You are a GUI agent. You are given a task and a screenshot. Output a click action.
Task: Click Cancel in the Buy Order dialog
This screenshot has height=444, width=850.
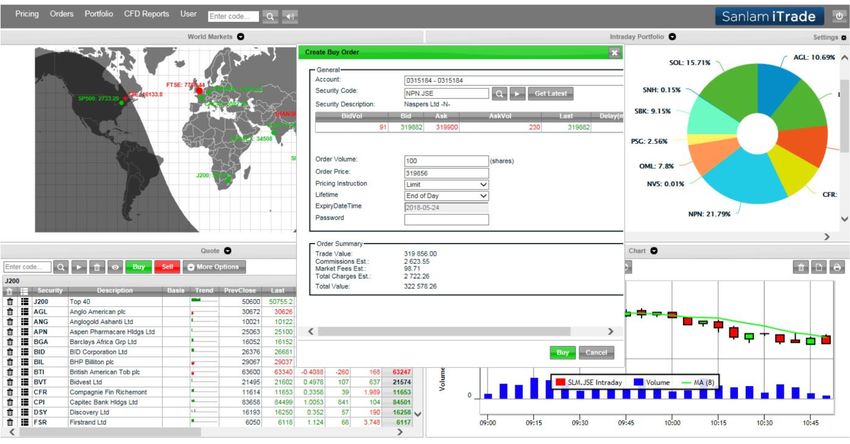(596, 352)
